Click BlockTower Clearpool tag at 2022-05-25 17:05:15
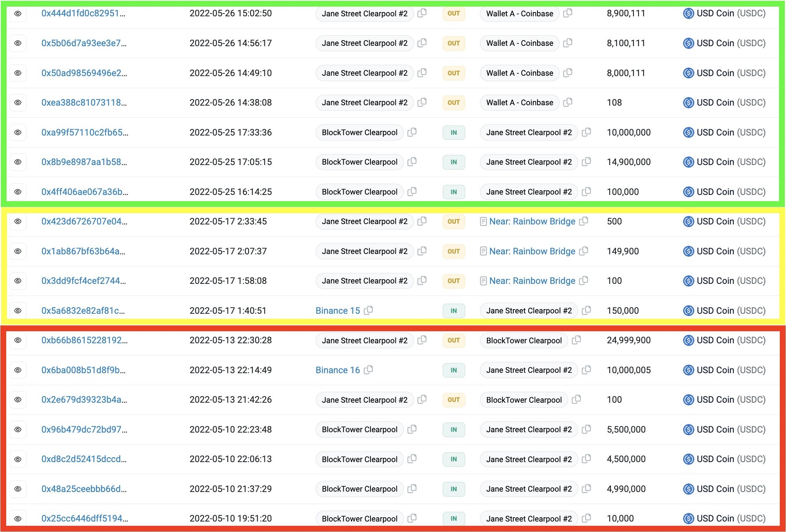The image size is (786, 532). (x=360, y=162)
